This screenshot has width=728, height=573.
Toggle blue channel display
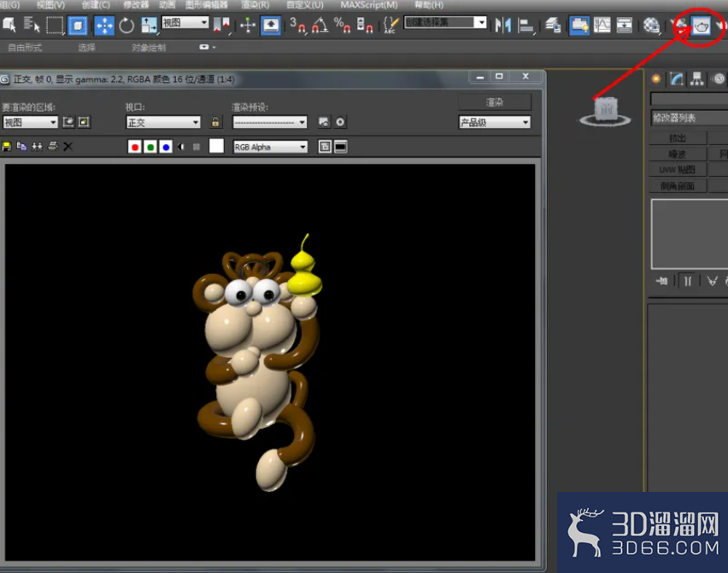click(x=166, y=147)
